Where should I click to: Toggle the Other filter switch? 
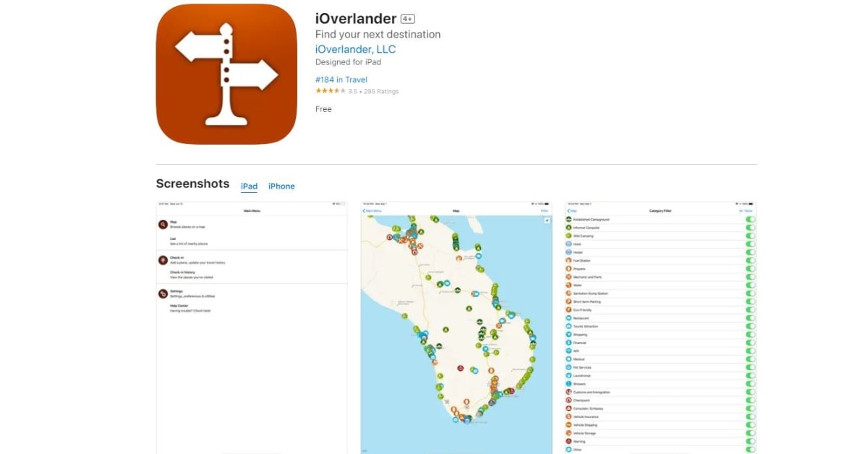[750, 450]
